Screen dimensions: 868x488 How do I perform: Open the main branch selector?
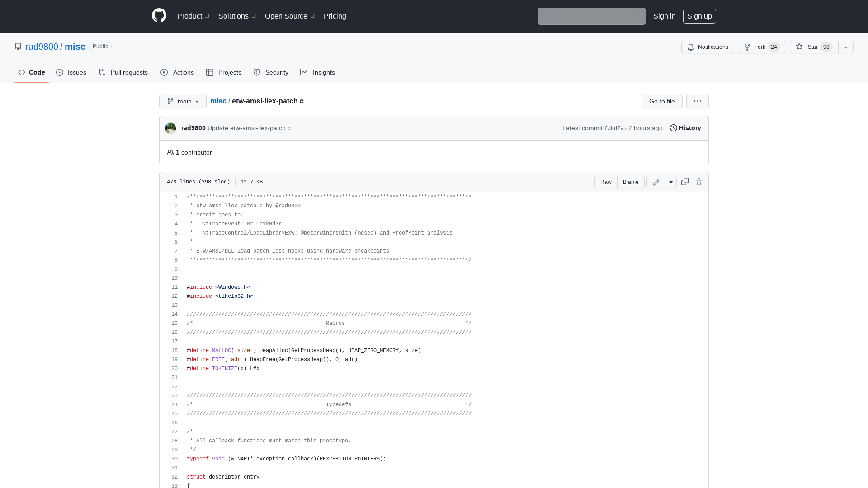[x=183, y=101]
